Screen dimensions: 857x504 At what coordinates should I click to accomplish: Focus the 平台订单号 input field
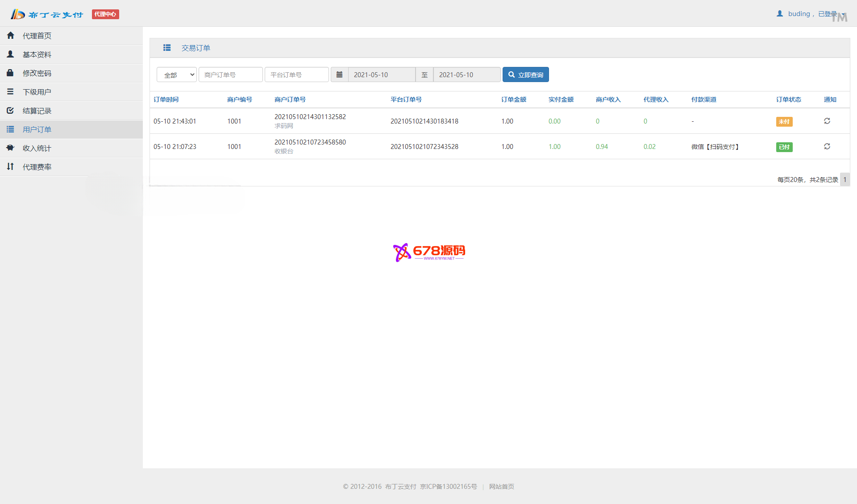(296, 74)
